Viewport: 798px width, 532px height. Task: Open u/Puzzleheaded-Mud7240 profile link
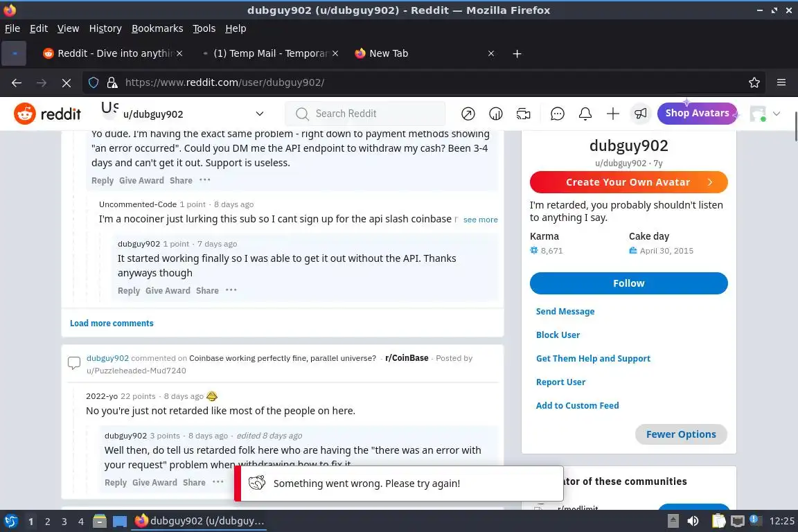[x=136, y=371]
